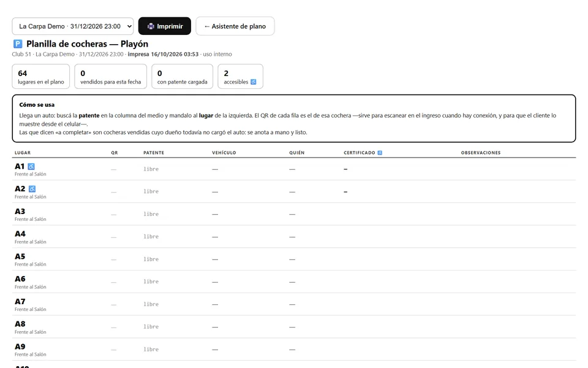Click the Vehículo column header
Viewport: 588px width, 368px height.
tap(224, 153)
